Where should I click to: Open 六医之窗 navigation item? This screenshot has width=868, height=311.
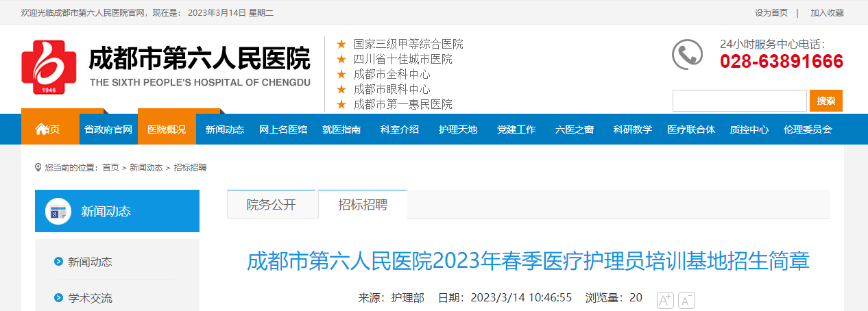click(x=575, y=129)
